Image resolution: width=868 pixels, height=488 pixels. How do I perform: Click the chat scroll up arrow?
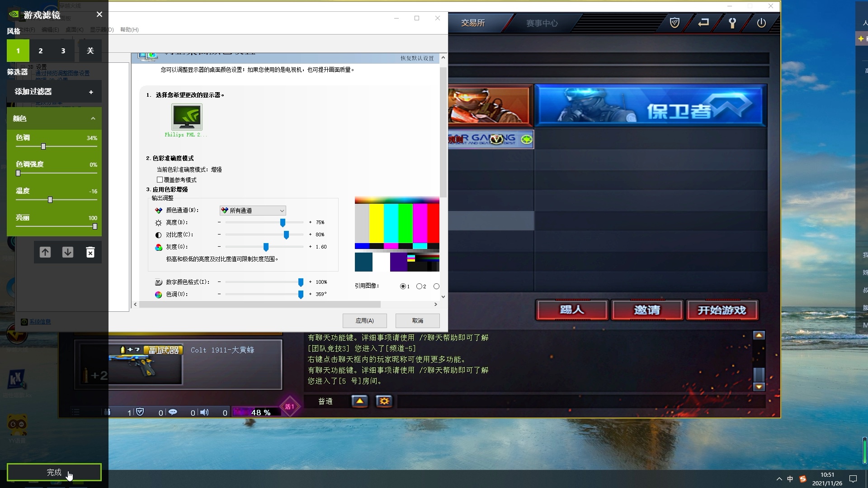pos(759,335)
